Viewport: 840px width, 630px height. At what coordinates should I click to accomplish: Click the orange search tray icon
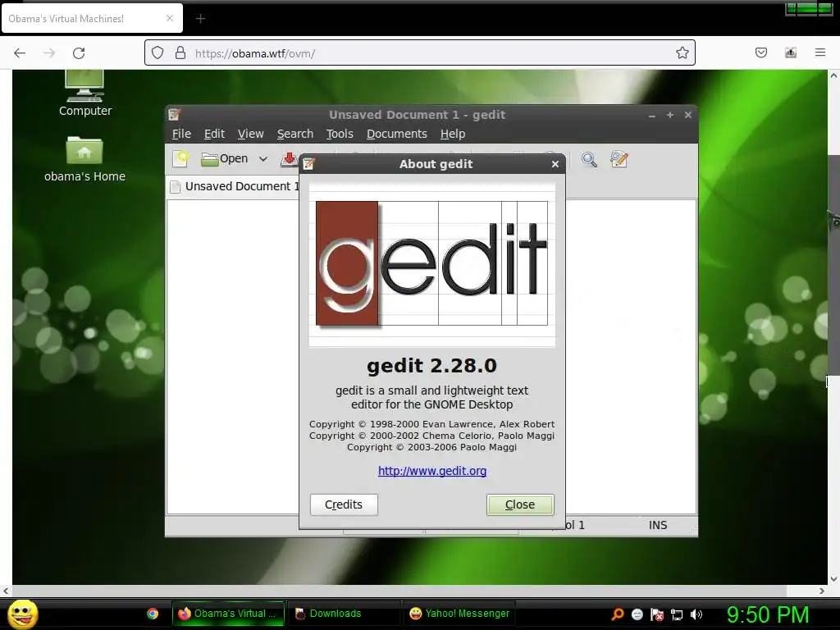pyautogui.click(x=618, y=614)
